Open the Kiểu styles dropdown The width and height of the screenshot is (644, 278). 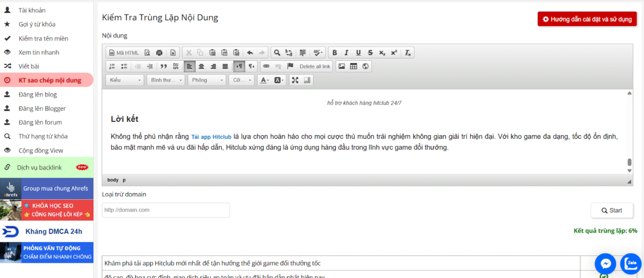click(125, 80)
